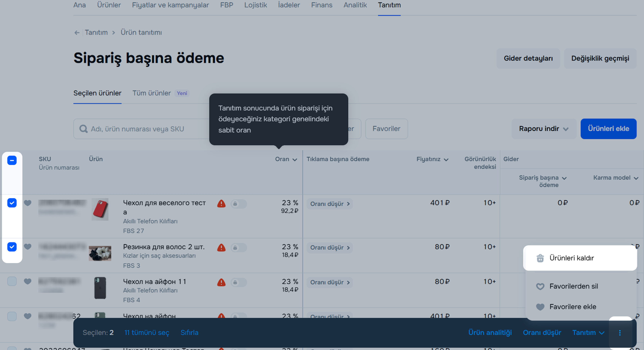Select the Чехол на айфон 11 checkbox

12,281
